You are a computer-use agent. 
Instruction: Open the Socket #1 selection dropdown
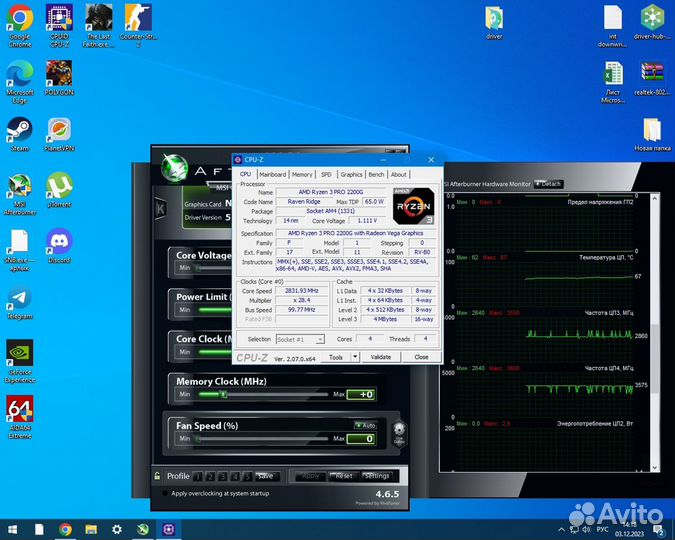coord(300,339)
